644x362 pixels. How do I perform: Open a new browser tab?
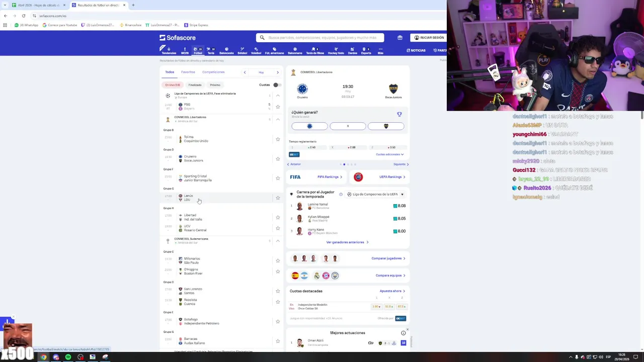[x=133, y=5]
